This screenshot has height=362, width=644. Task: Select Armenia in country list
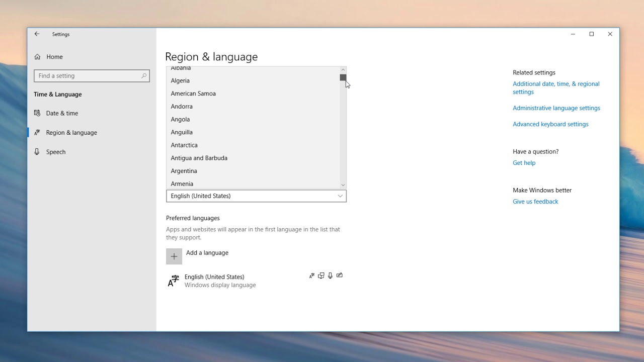(253, 184)
